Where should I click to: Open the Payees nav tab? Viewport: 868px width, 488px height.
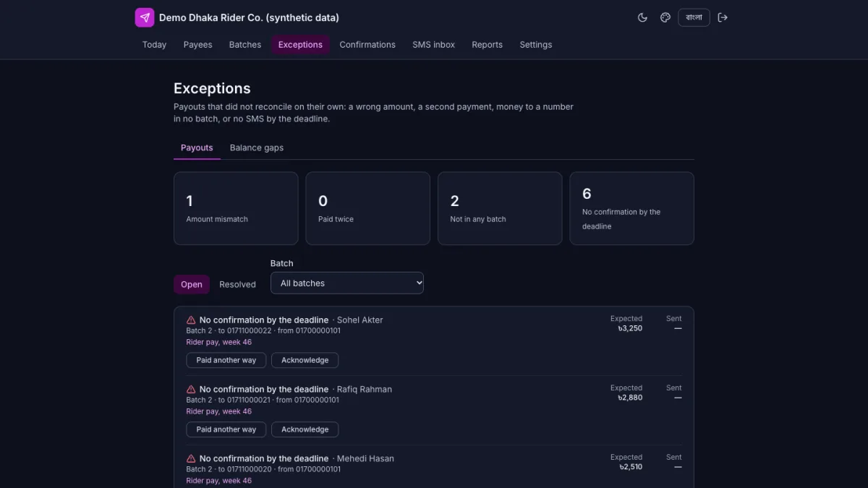[197, 45]
